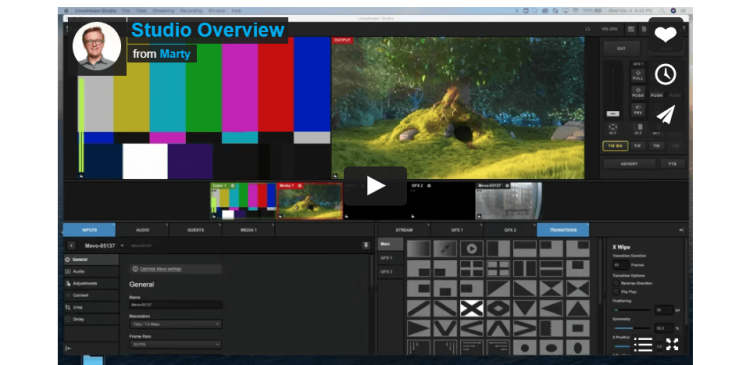Play the Studio Overview video

375,186
